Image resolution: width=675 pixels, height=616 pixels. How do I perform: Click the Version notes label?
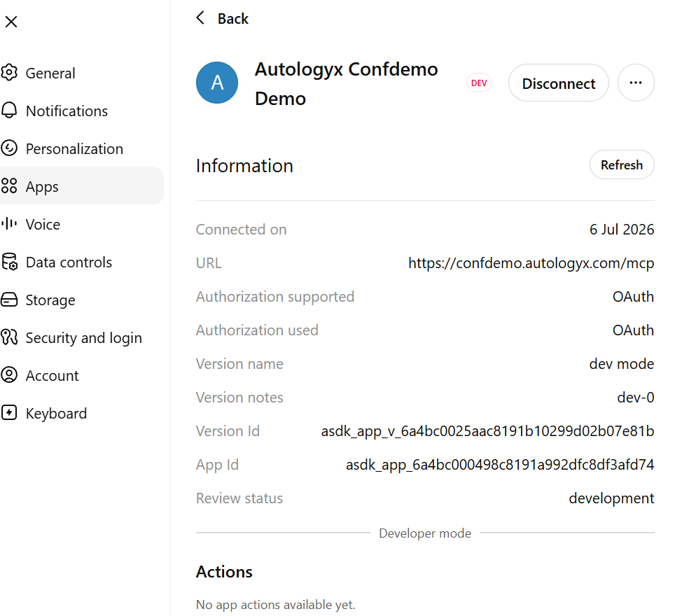point(239,398)
